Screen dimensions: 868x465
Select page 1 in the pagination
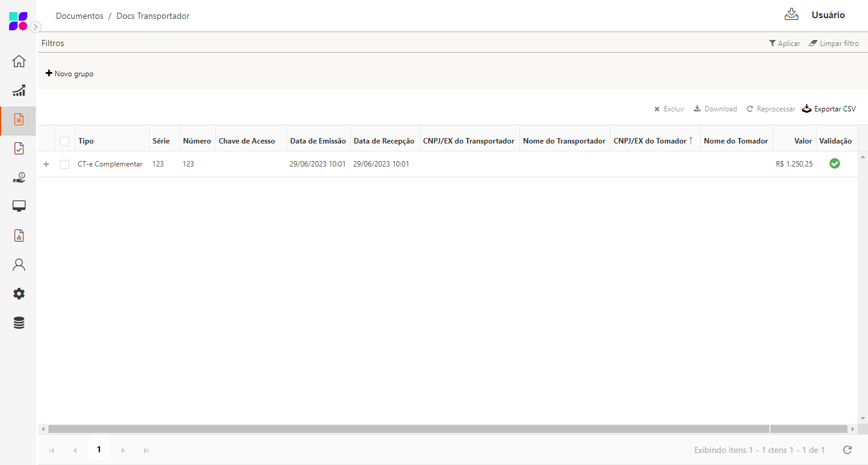[99, 450]
